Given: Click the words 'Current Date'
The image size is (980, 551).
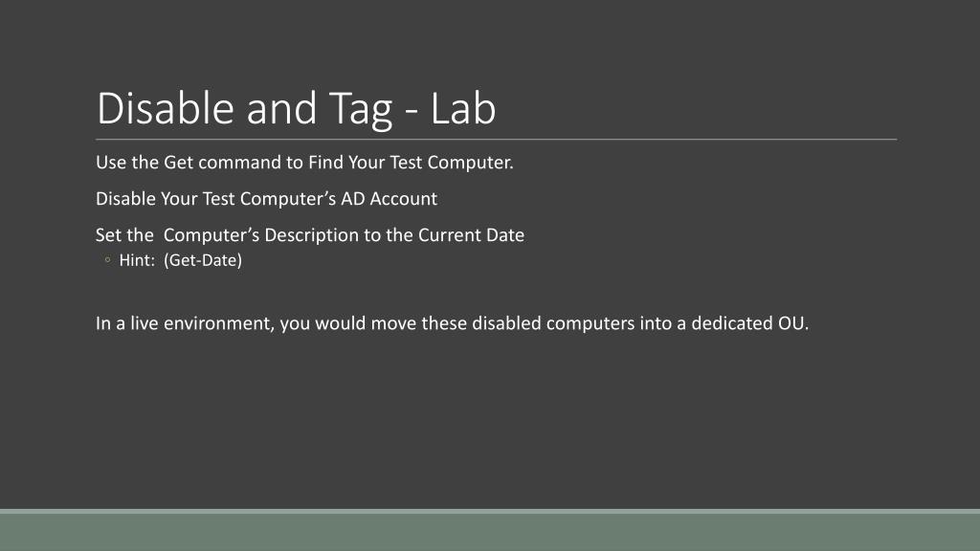Looking at the screenshot, I should (471, 235).
